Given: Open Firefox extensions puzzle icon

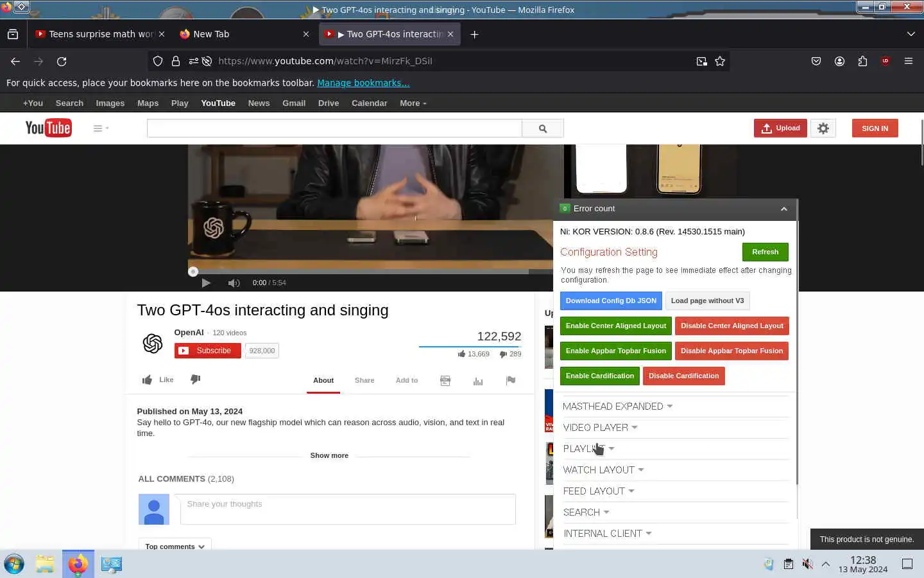Looking at the screenshot, I should pos(862,61).
